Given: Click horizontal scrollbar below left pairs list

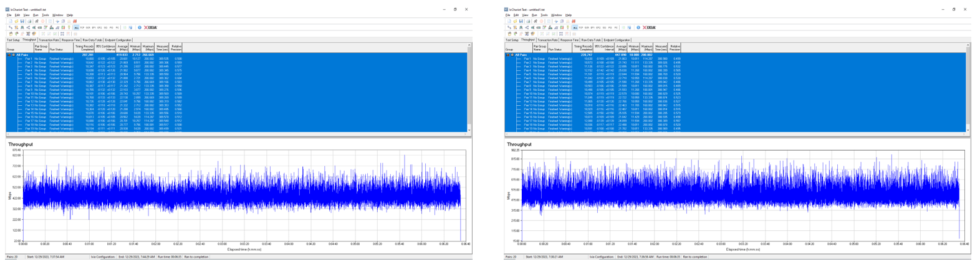Looking at the screenshot, I should [236, 134].
